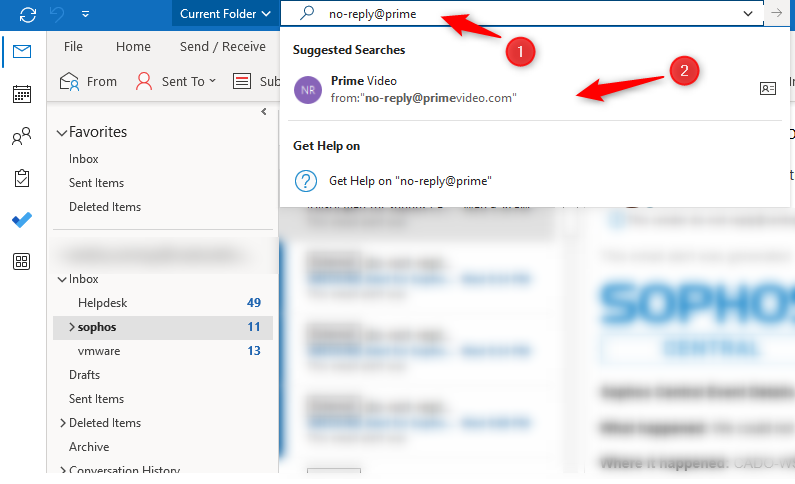Open the Drafts folder

[84, 375]
